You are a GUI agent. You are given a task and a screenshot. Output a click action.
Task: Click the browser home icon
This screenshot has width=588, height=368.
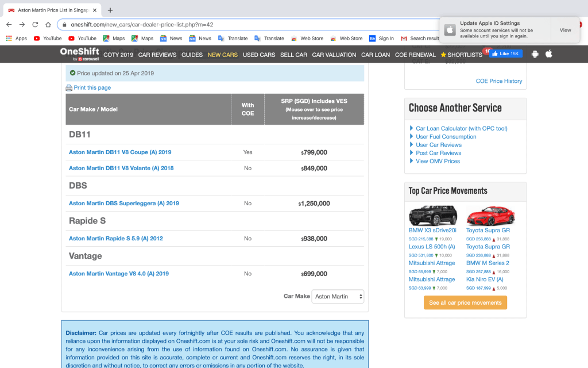pos(48,25)
